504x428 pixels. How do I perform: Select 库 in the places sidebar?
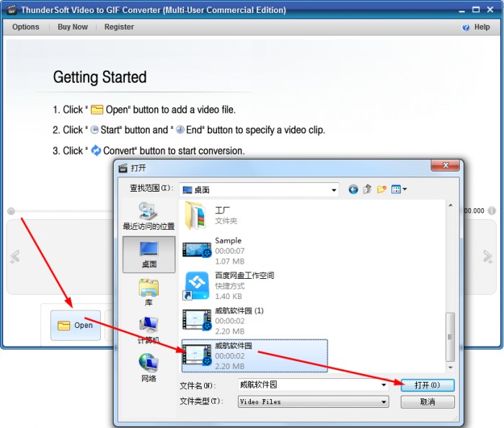coord(149,293)
